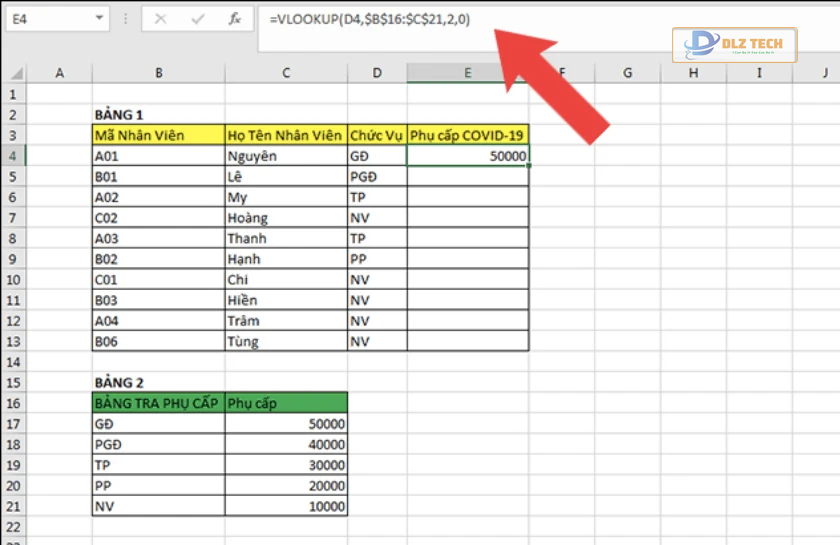Select row 14 header
Screen dimensions: 840x545
pyautogui.click(x=13, y=362)
